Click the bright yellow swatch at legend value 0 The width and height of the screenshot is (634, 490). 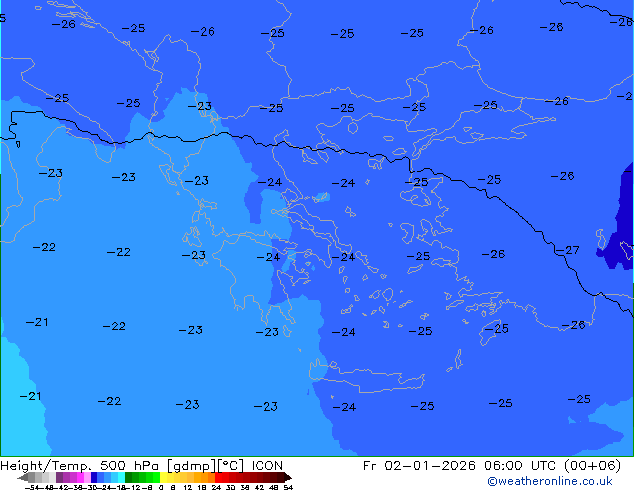click(163, 477)
